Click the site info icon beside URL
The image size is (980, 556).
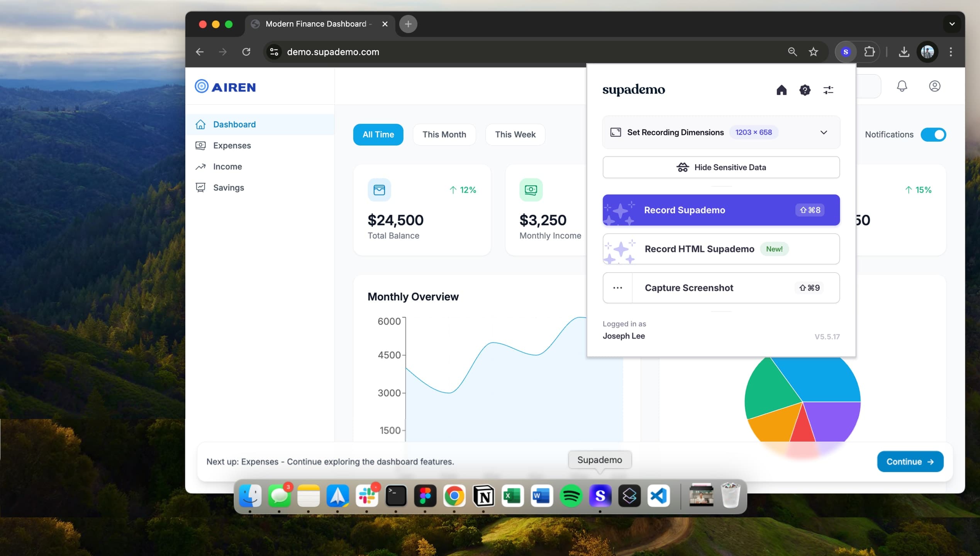click(x=274, y=52)
